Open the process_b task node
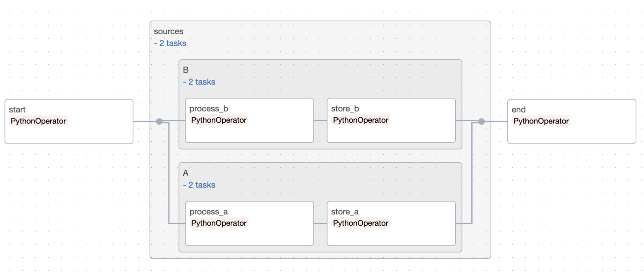This screenshot has height=275, width=644. (249, 121)
